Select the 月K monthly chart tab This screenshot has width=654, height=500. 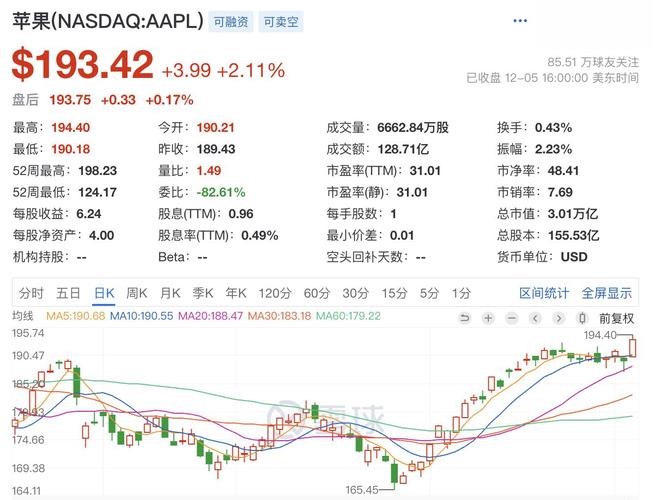click(x=170, y=293)
